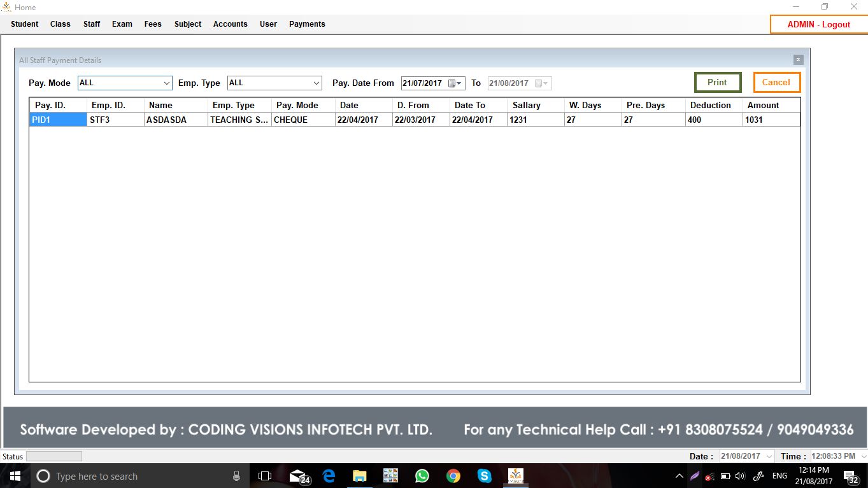Select the 1231 sallary cell
The height and width of the screenshot is (488, 868).
click(536, 120)
